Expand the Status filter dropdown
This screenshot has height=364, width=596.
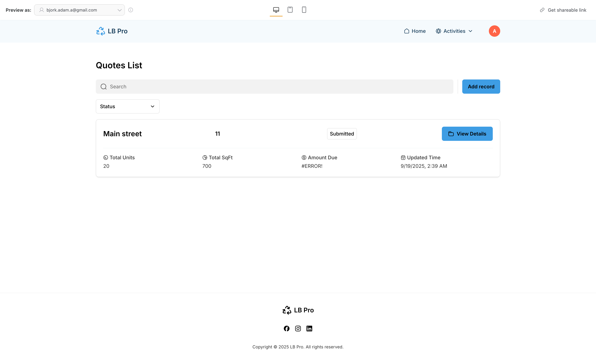(x=128, y=106)
